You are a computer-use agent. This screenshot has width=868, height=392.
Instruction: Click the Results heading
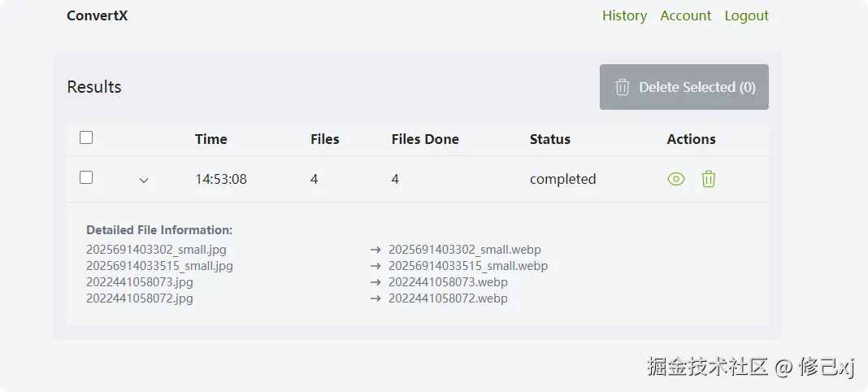94,87
